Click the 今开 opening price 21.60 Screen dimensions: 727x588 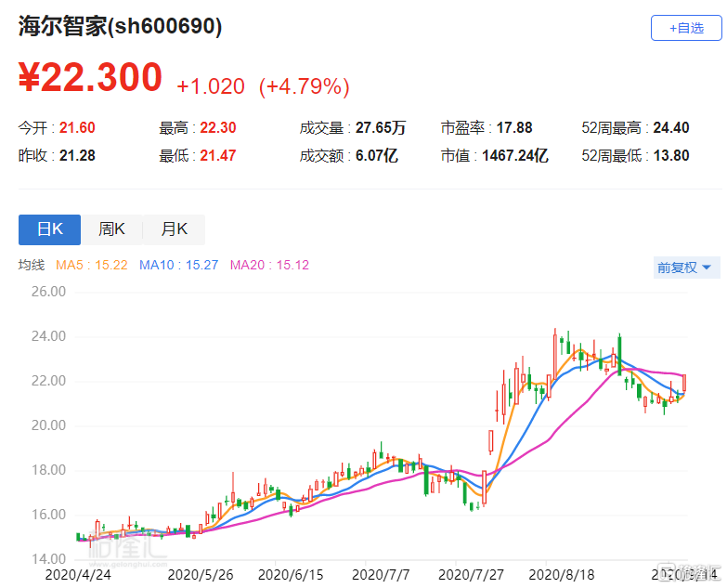tap(77, 128)
